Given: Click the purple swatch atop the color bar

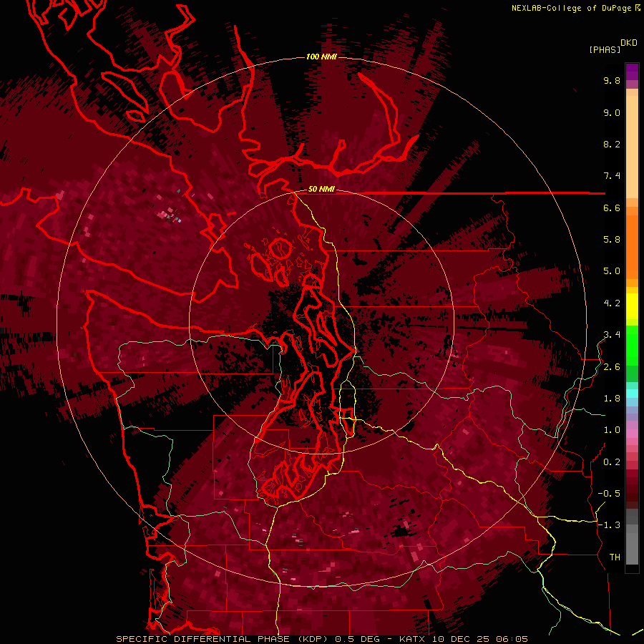Looking at the screenshot, I should pos(632,72).
